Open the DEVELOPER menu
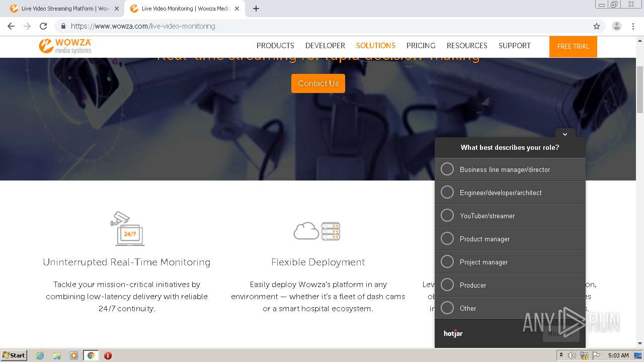This screenshot has width=644, height=362. tap(325, 46)
